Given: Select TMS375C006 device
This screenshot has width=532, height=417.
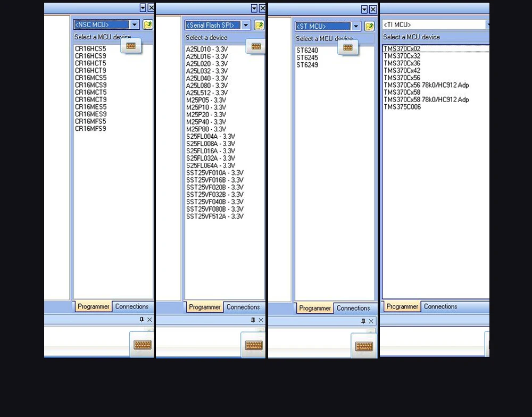Looking at the screenshot, I should 402,107.
